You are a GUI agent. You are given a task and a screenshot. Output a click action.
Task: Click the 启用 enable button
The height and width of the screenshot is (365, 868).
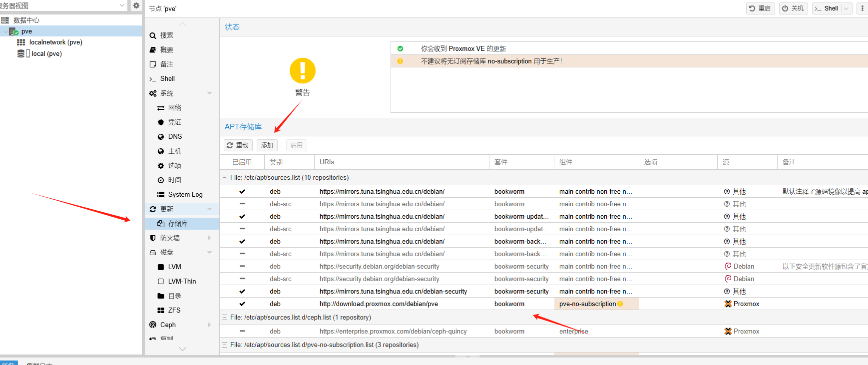pyautogui.click(x=297, y=145)
